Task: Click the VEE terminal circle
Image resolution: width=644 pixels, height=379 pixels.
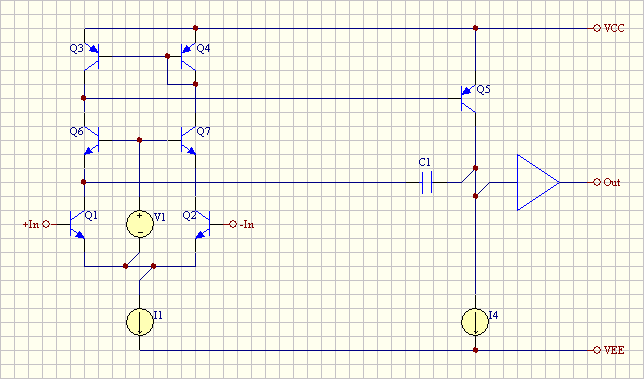Action: pos(597,350)
